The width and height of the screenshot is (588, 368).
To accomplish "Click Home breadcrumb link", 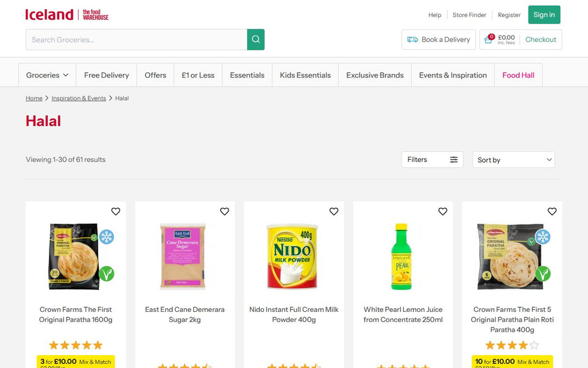I will coord(34,98).
